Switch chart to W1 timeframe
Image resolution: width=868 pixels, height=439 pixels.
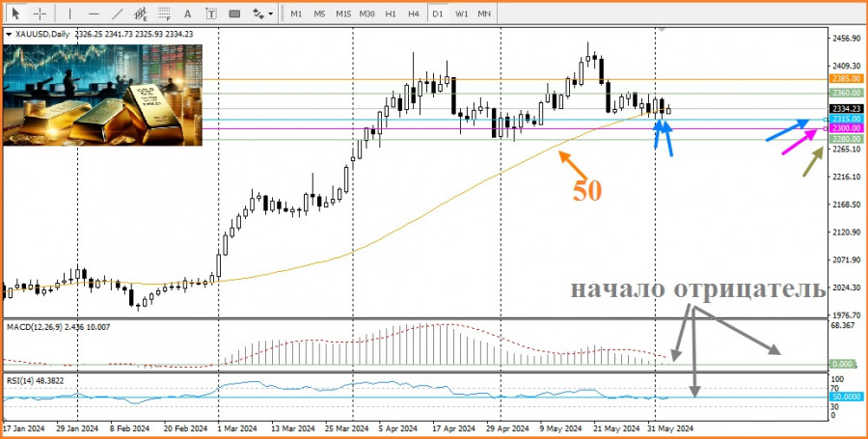461,14
